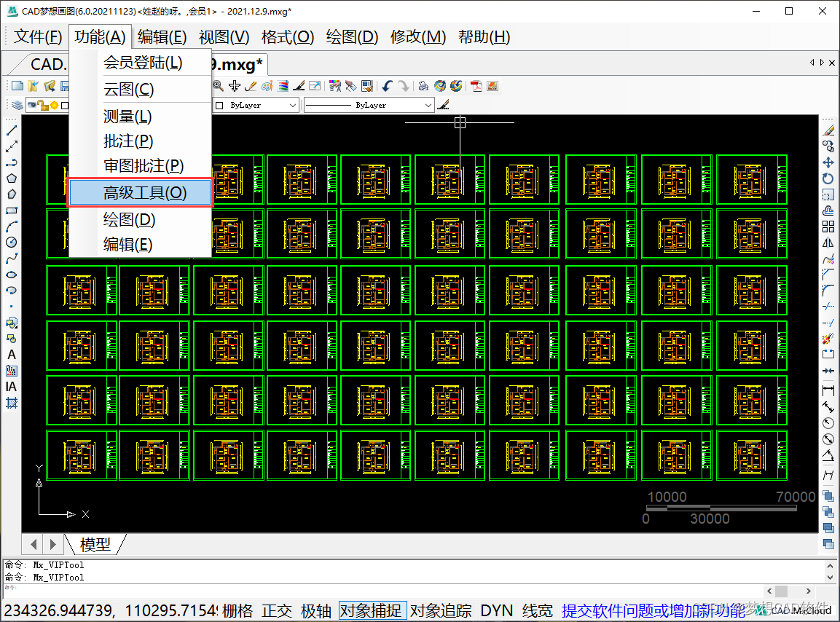
Task: Click the Undo arrow icon
Action: pyautogui.click(x=387, y=86)
